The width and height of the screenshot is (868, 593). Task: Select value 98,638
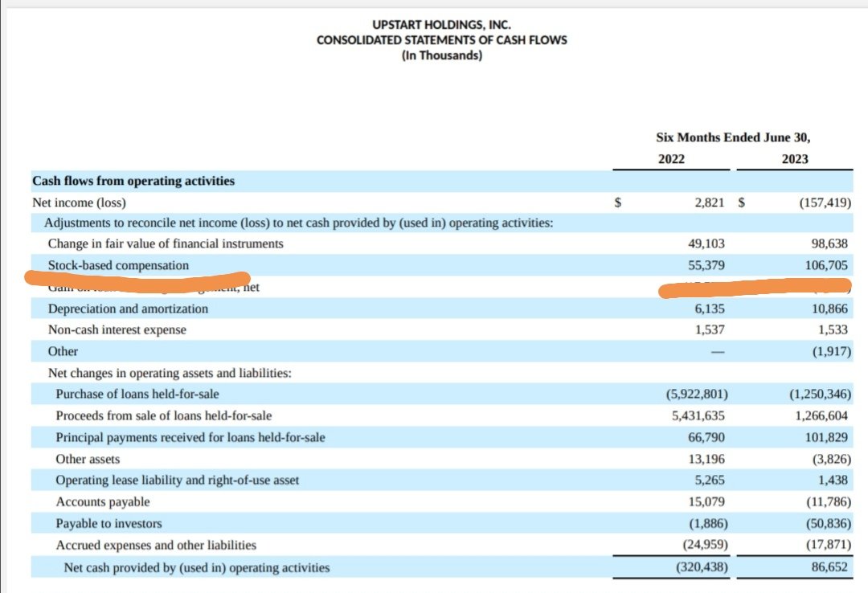829,243
